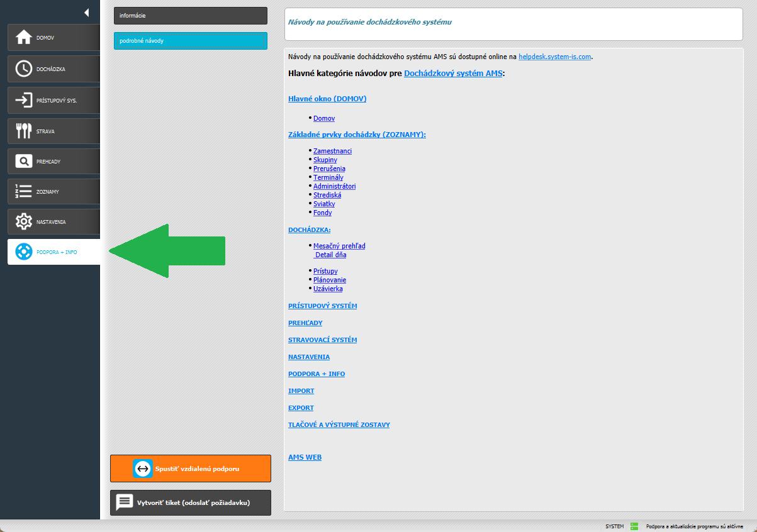The height and width of the screenshot is (532, 757).
Task: Click the AMS WEB link
Action: (x=305, y=457)
